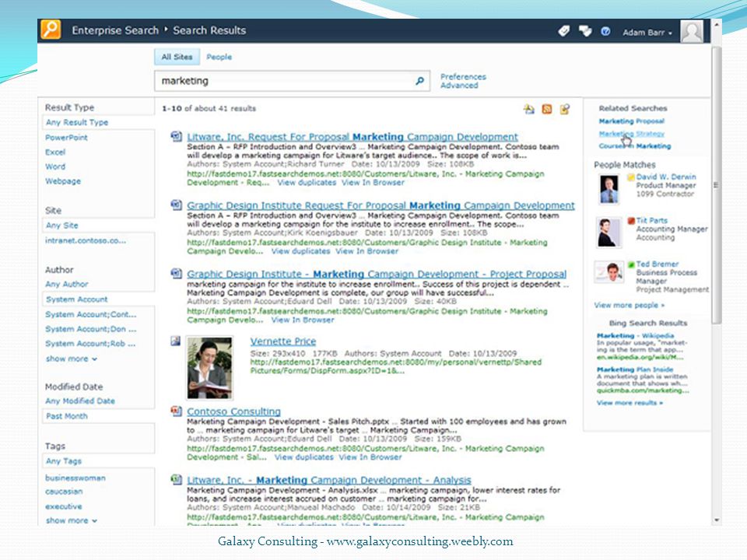Screen dimensions: 747x560
Task: Click the orange Enterprise Search magnifier logo
Action: (51, 30)
